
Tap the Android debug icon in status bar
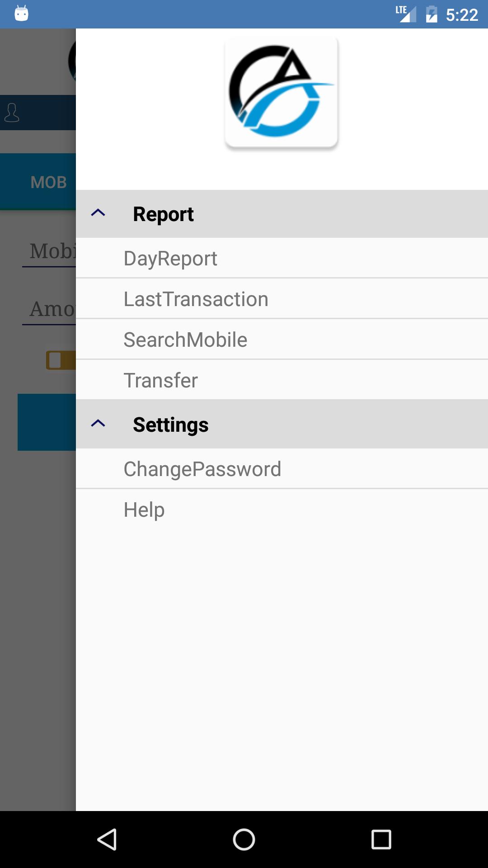point(21,14)
